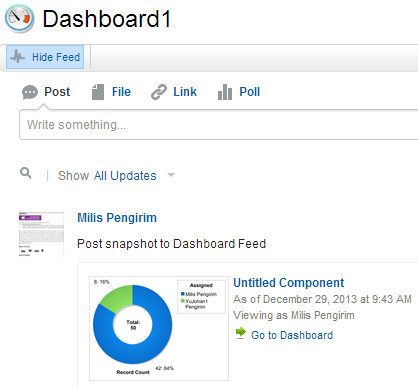Click the feed pulse icon
Image resolution: width=418 pixels, height=387 pixels.
point(18,57)
